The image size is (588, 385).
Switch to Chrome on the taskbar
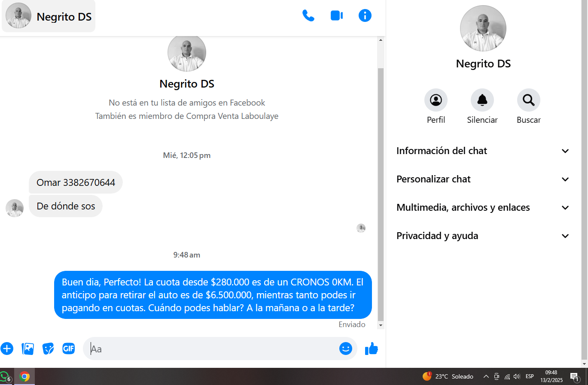pos(24,377)
